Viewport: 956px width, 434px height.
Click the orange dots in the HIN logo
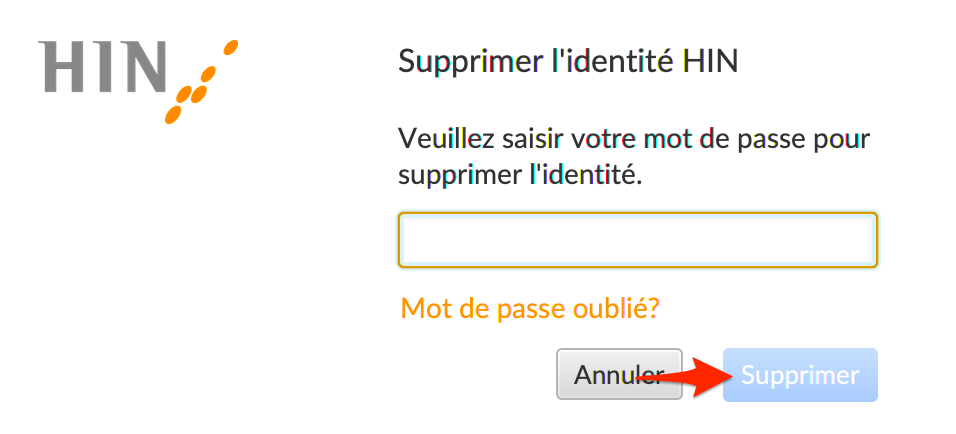click(201, 81)
